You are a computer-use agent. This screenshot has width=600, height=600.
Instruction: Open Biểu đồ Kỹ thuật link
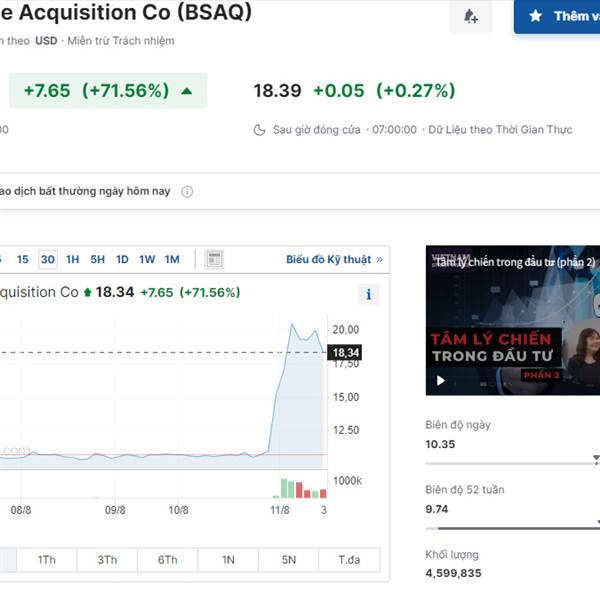pos(334,259)
